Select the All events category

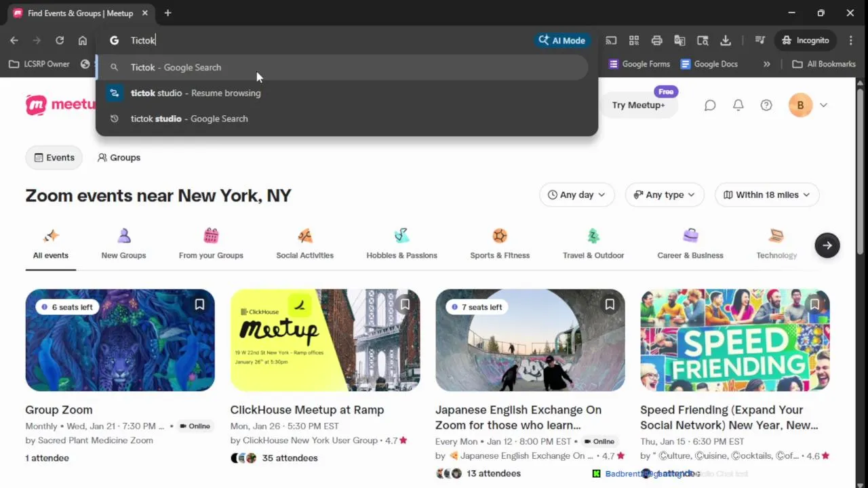[51, 245]
